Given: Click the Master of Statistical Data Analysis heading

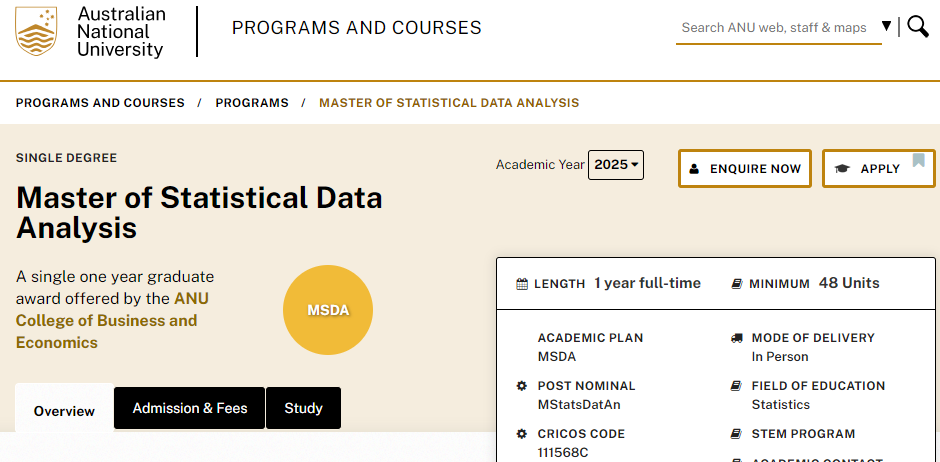Looking at the screenshot, I should pyautogui.click(x=199, y=213).
